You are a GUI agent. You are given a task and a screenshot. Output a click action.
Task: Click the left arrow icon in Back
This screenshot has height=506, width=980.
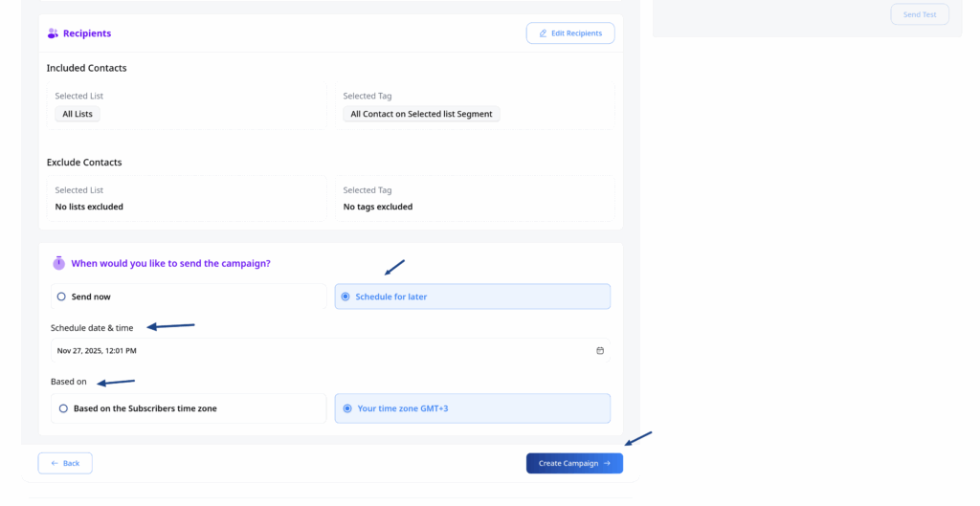[x=55, y=464]
